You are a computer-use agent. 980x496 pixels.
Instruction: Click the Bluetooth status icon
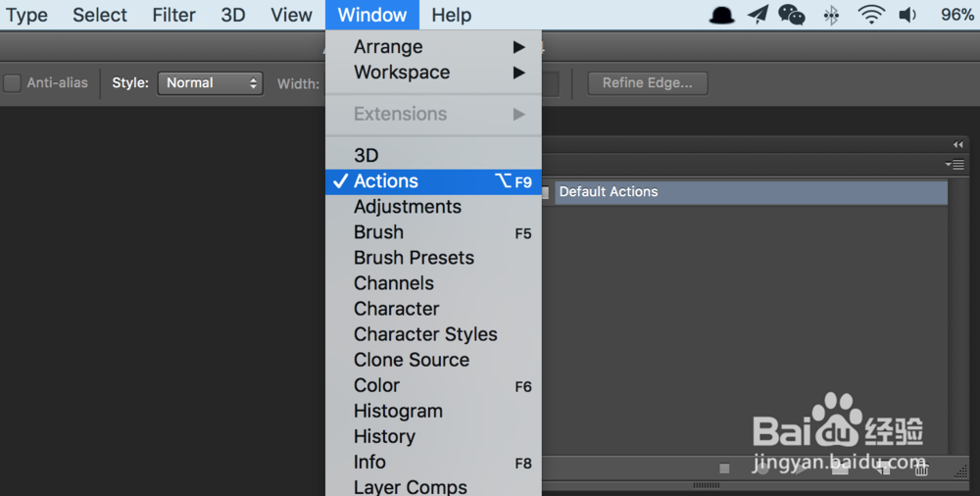[831, 15]
